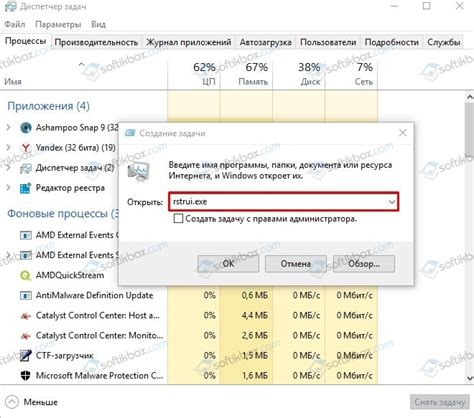Collapse view with the Меньше toggle
This screenshot has height=418, width=474.
pyautogui.click(x=32, y=402)
